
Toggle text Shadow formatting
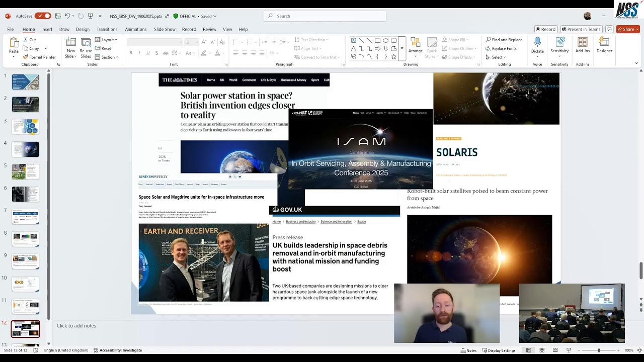click(156, 53)
